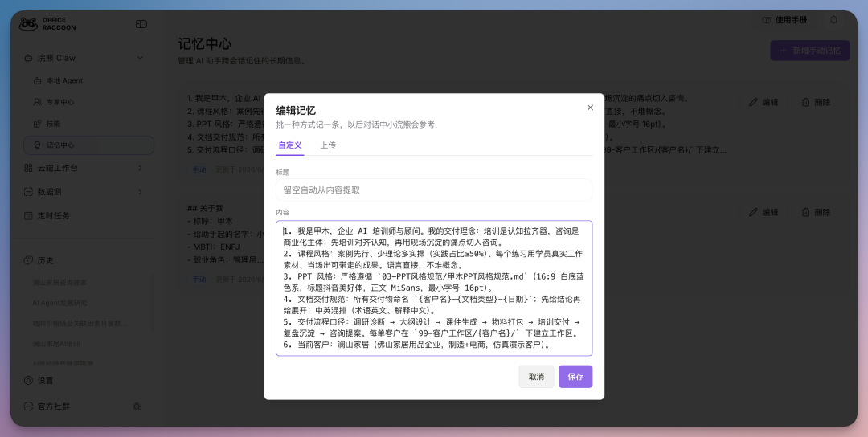Click the pencil icon on first memory
The width and height of the screenshot is (868, 437).
click(x=753, y=102)
